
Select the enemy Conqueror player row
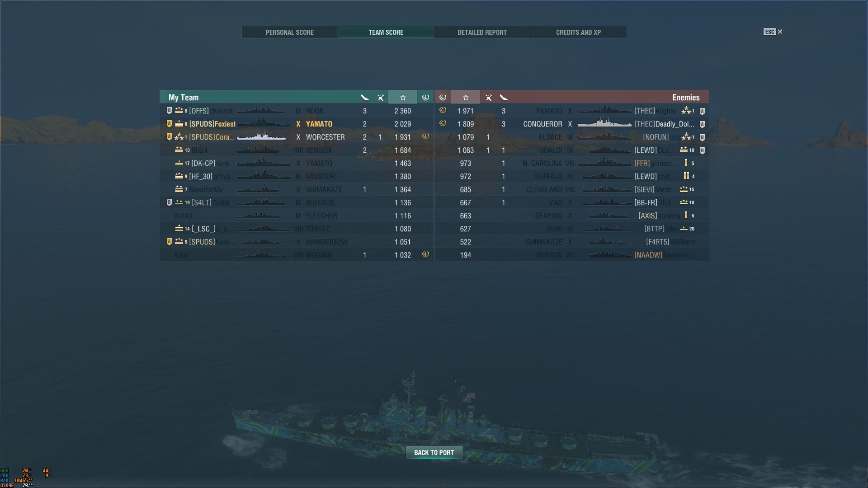coord(572,124)
